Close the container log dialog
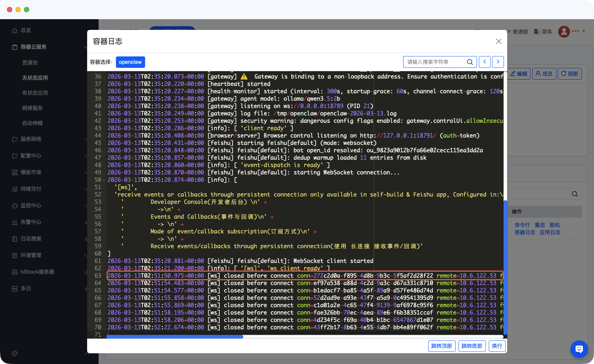Screen dimensions: 594x364 pyautogui.click(x=498, y=41)
